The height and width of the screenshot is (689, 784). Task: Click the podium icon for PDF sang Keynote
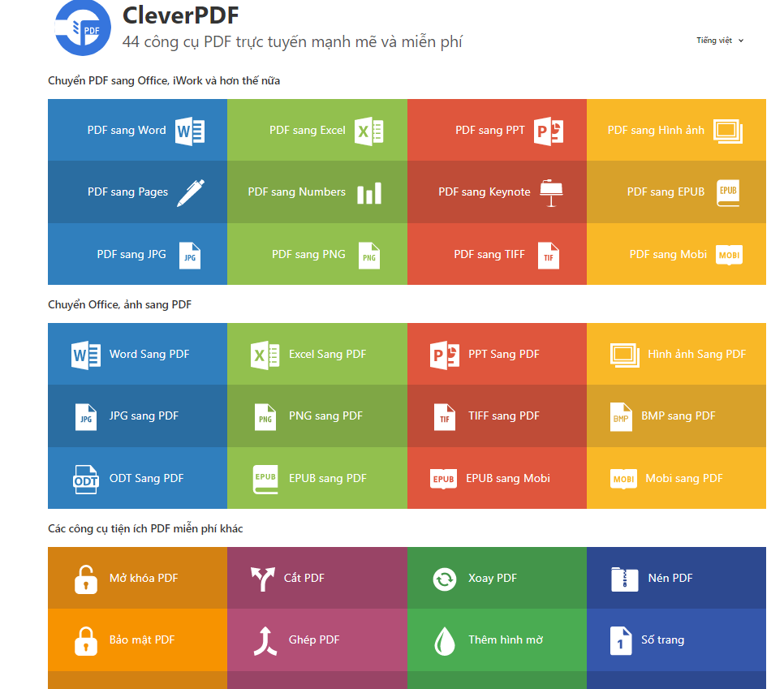551,192
